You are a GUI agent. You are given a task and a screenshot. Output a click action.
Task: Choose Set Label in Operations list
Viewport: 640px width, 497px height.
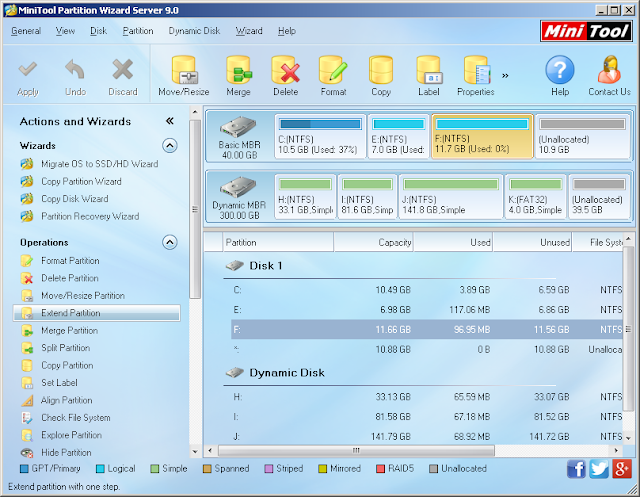59,383
